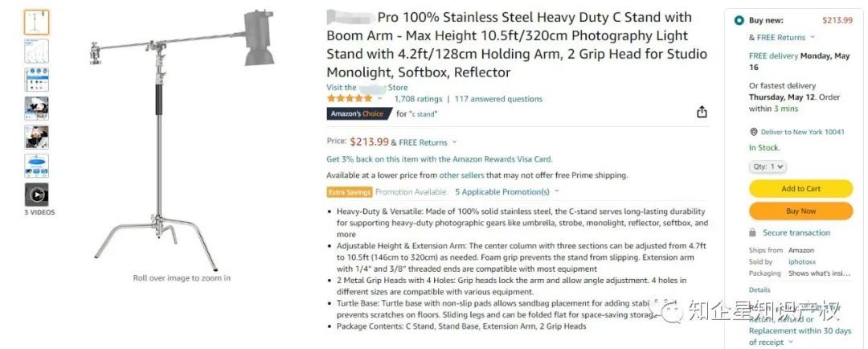Click the share icon

point(702,113)
